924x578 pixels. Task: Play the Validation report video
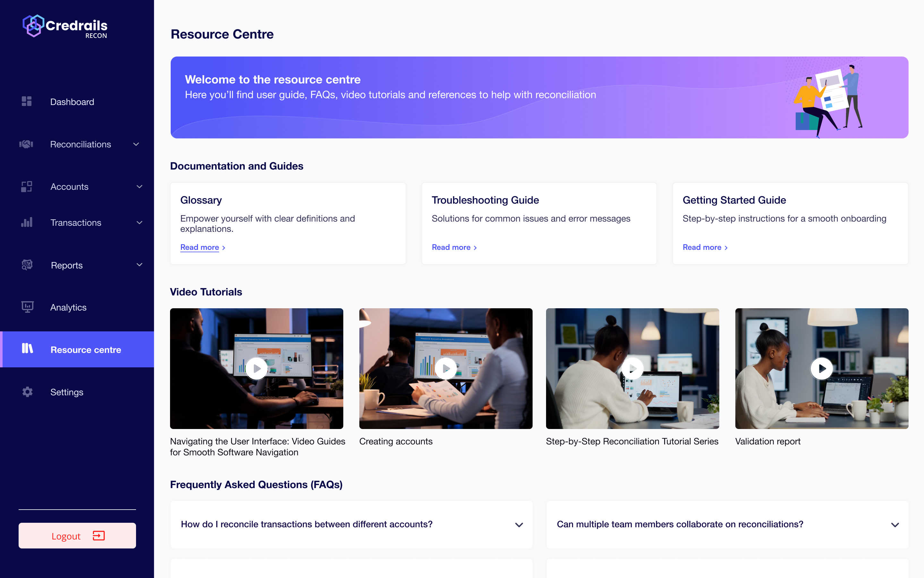822,369
